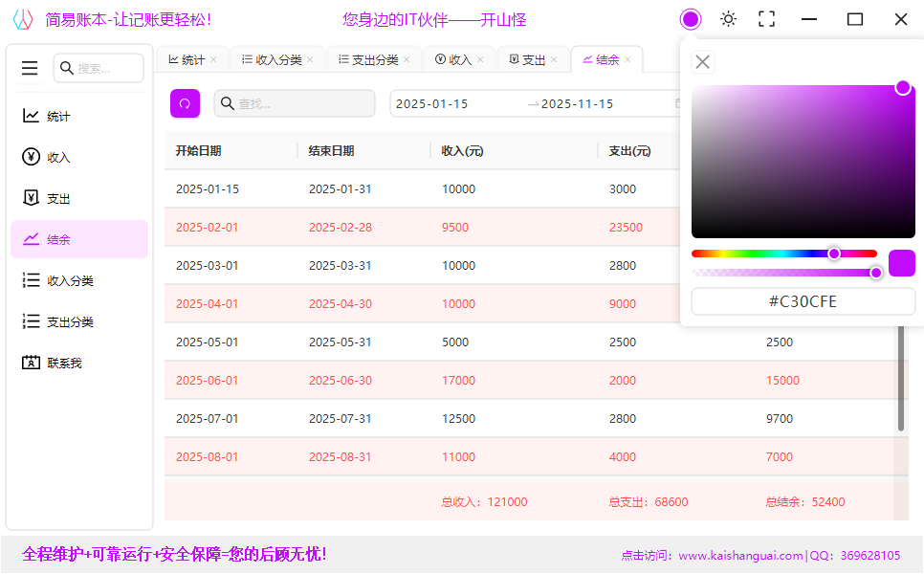Select row starting 2025-04-01

[422, 303]
